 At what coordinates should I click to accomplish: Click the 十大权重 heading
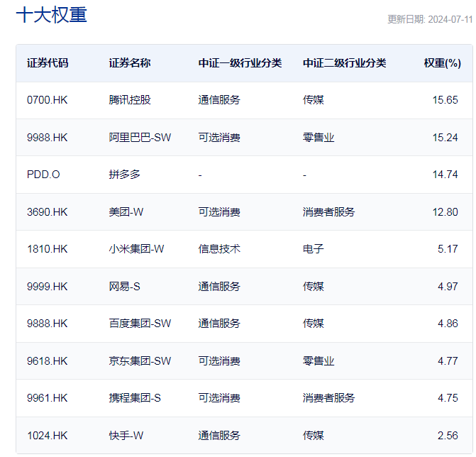(x=52, y=15)
